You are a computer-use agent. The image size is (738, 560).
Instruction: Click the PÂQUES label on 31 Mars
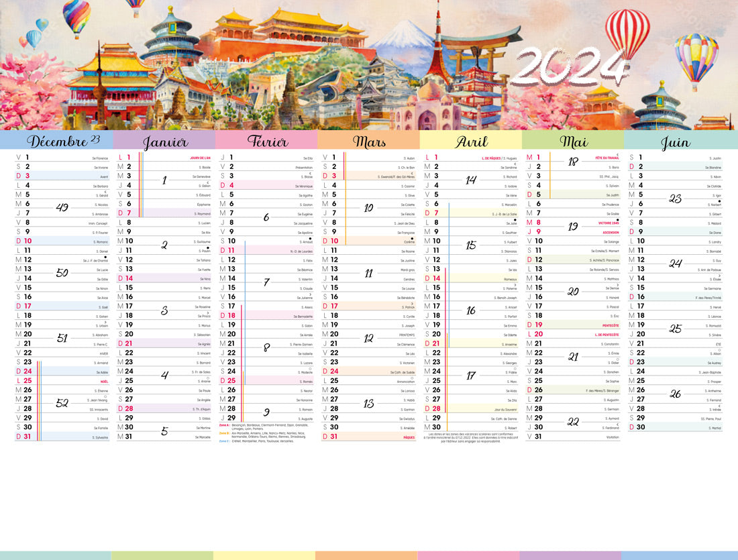(409, 438)
